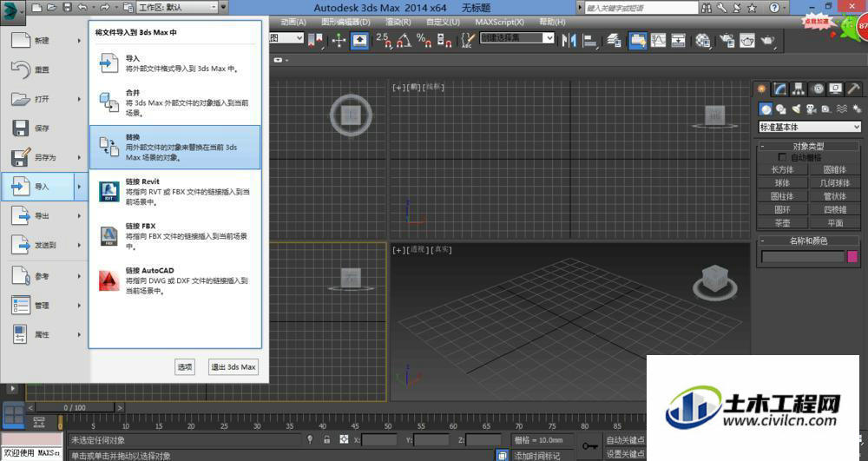Image resolution: width=868 pixels, height=461 pixels.
Task: Choose 导入 option in import submenu
Action: point(175,63)
